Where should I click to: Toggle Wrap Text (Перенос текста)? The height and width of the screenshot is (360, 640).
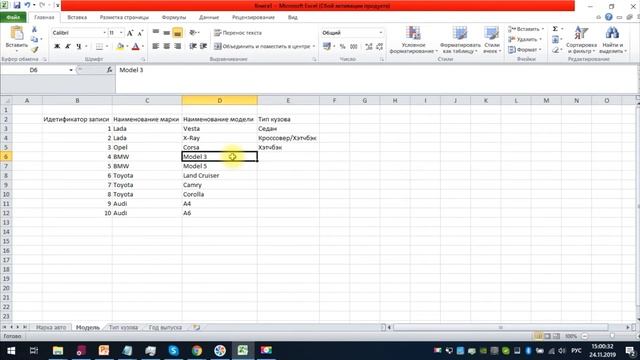click(238, 33)
